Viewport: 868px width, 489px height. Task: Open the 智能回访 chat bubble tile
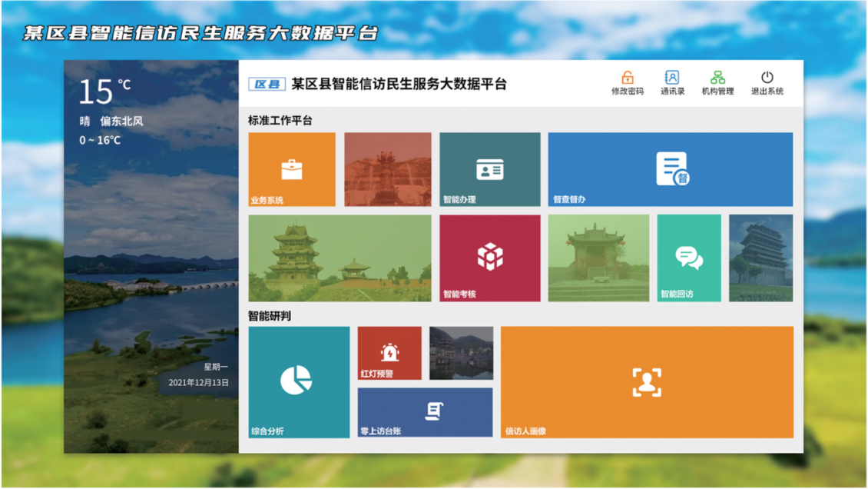tap(689, 258)
